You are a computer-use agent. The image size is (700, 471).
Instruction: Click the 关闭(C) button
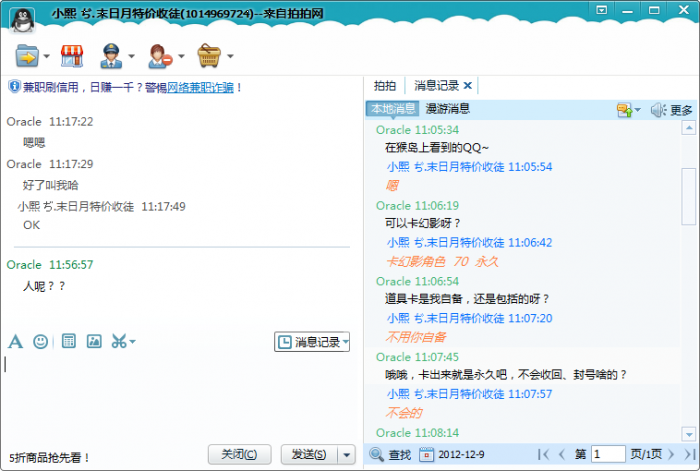(239, 454)
